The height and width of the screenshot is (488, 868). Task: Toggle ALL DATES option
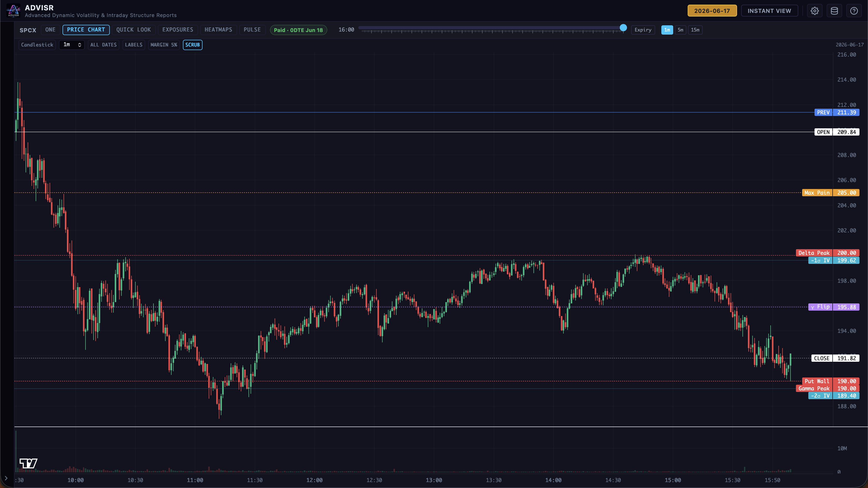[x=103, y=45]
